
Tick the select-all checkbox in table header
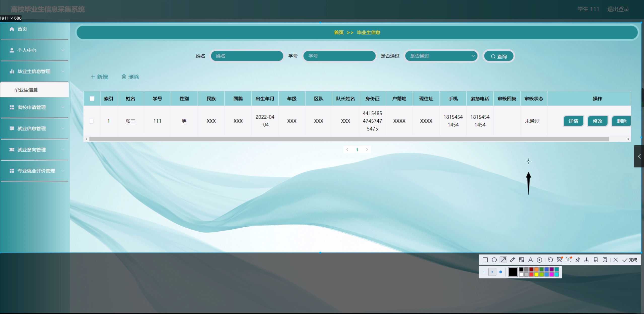coord(92,99)
